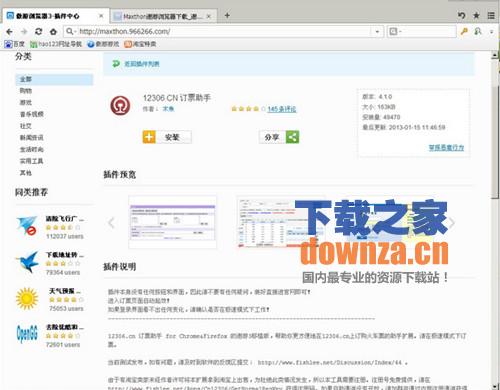Click the browser back arrow button

pos(9,32)
